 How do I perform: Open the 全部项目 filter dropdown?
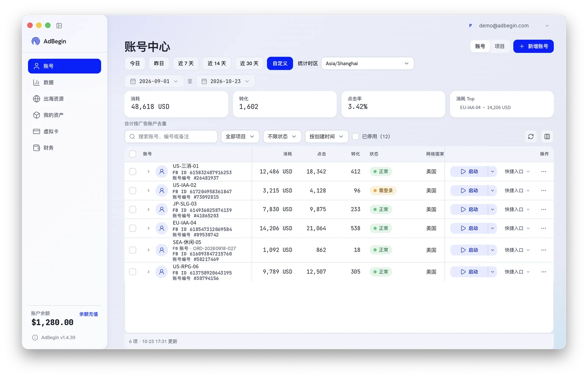(240, 136)
